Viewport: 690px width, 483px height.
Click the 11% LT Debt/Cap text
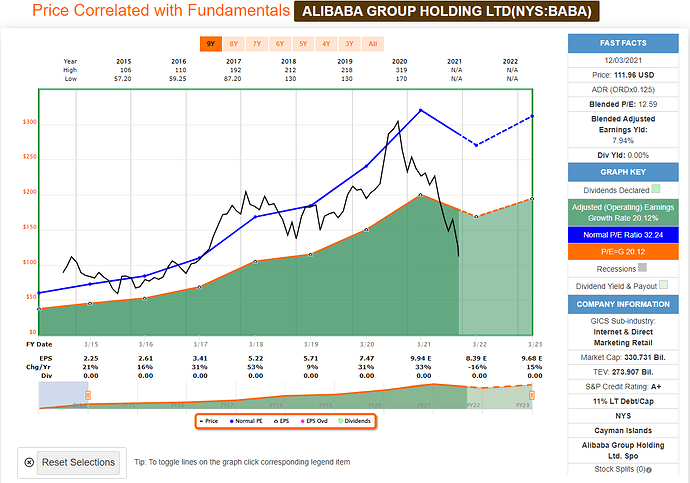click(623, 401)
